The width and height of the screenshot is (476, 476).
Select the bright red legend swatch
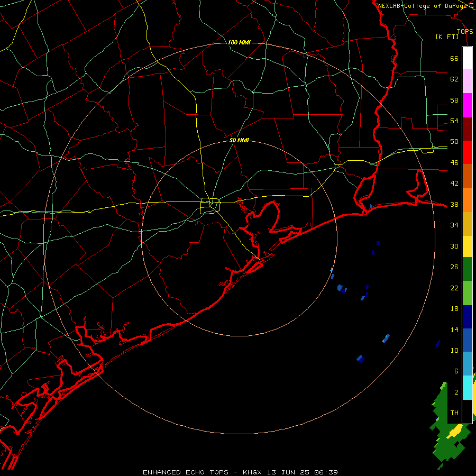(x=467, y=152)
